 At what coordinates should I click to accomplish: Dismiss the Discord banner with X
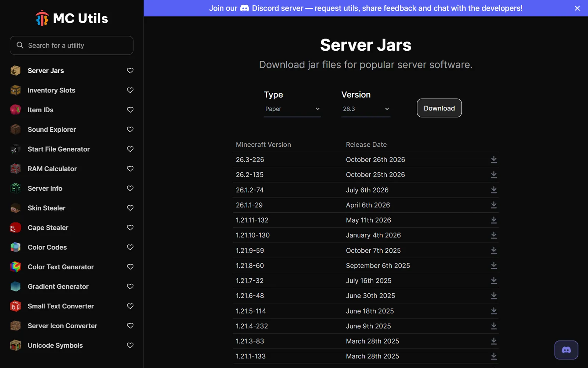tap(577, 8)
